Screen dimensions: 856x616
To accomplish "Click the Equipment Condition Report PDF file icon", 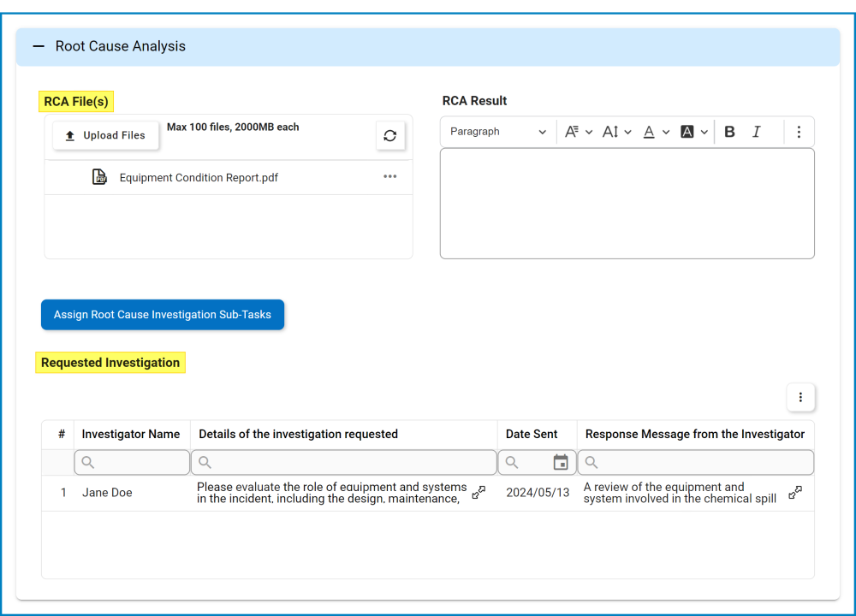I will tap(100, 177).
